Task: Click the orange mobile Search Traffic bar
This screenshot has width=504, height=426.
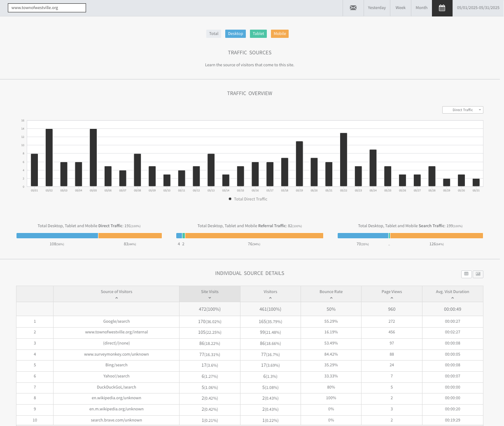Action: [x=436, y=236]
